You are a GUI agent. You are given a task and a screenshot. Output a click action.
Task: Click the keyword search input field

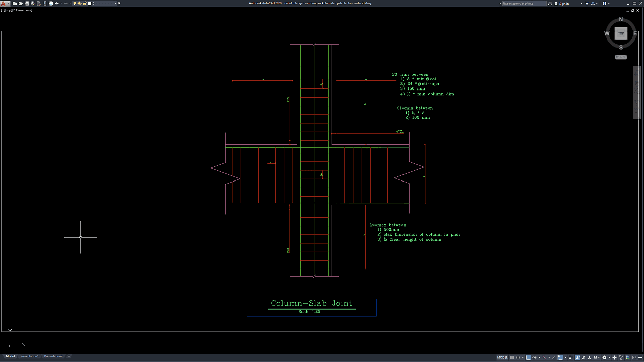coord(524,3)
